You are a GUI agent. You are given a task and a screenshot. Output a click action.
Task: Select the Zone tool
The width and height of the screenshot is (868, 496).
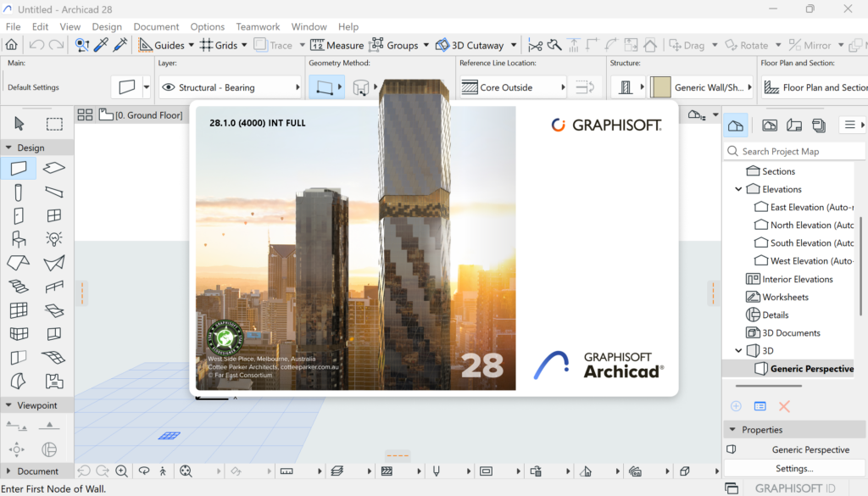coord(53,382)
